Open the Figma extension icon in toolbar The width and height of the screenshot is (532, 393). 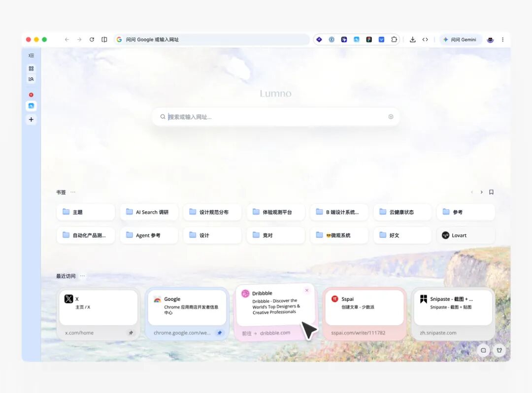click(x=369, y=40)
